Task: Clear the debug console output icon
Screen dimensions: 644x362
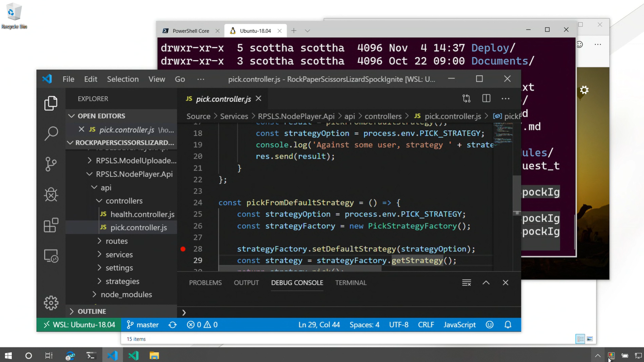Action: point(466,283)
